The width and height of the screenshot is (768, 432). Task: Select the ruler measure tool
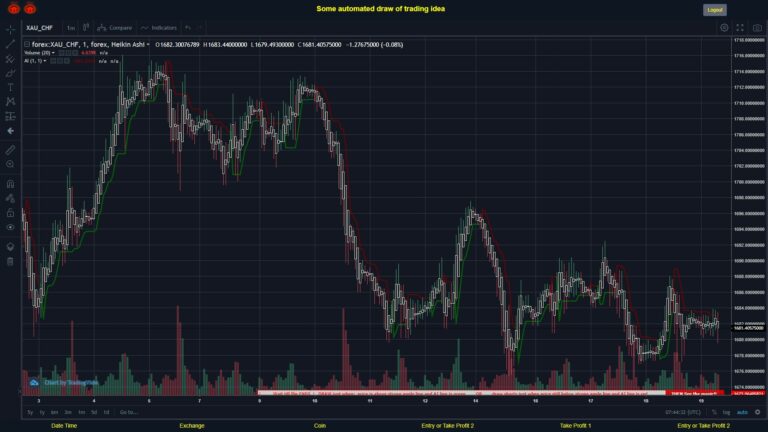[10, 150]
